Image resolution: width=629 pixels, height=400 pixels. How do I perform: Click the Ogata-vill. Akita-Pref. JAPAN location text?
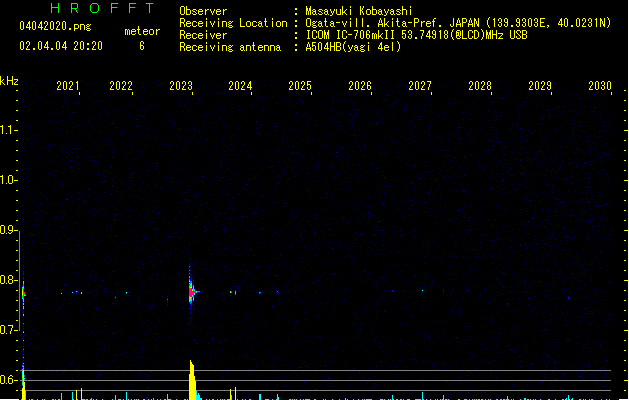pyautogui.click(x=458, y=23)
